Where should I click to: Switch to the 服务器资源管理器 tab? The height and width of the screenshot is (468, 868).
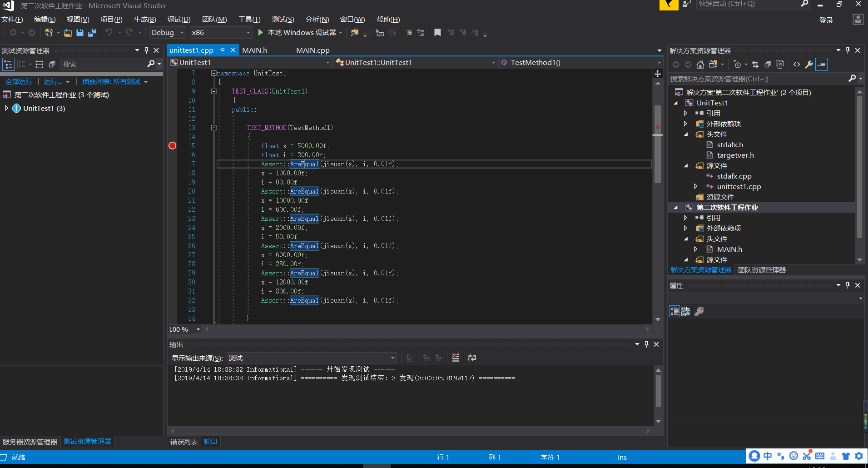pyautogui.click(x=30, y=442)
